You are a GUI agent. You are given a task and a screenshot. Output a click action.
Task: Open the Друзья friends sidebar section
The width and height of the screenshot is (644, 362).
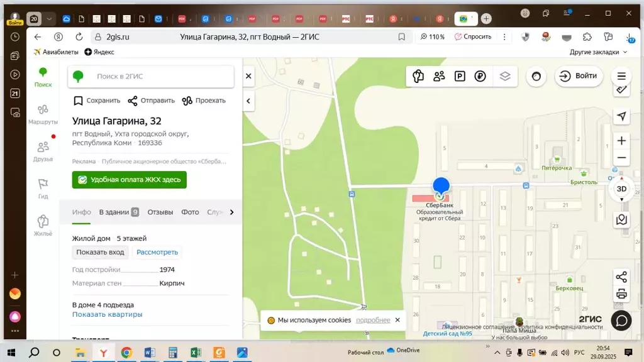tap(43, 151)
